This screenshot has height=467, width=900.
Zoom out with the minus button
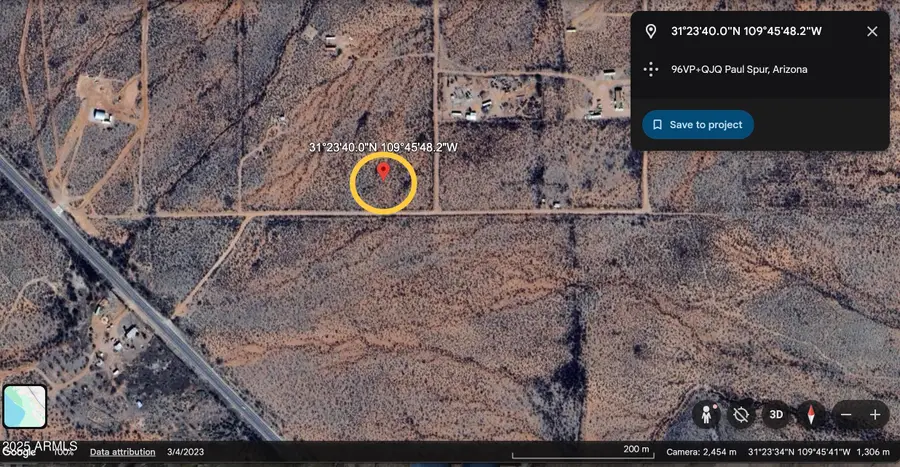[x=846, y=414]
